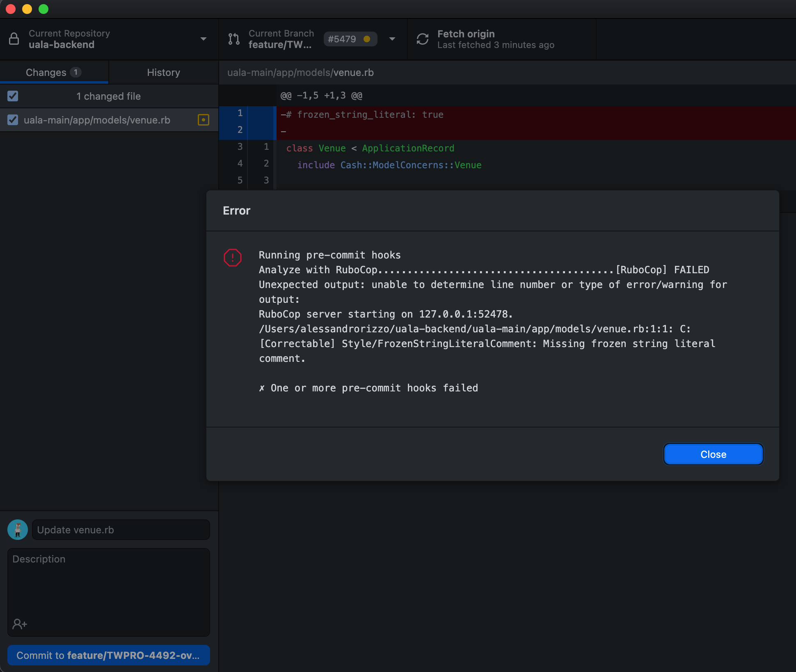Click the yellow macOS minimize window button
Image resolution: width=796 pixels, height=672 pixels.
[x=27, y=9]
